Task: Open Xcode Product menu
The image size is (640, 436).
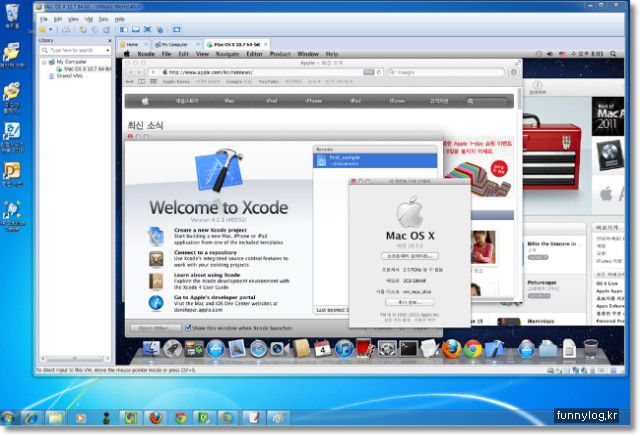Action: pyautogui.click(x=280, y=54)
